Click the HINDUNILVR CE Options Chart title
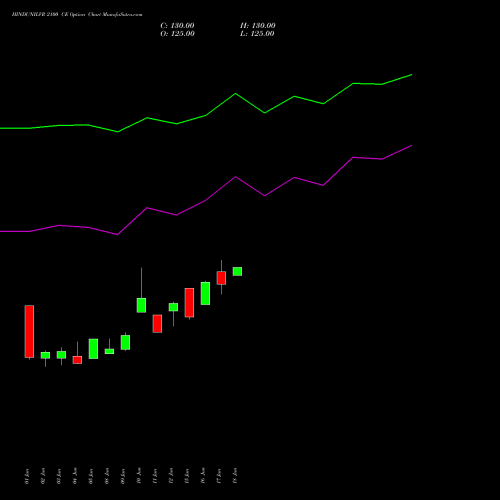 [x=77, y=15]
